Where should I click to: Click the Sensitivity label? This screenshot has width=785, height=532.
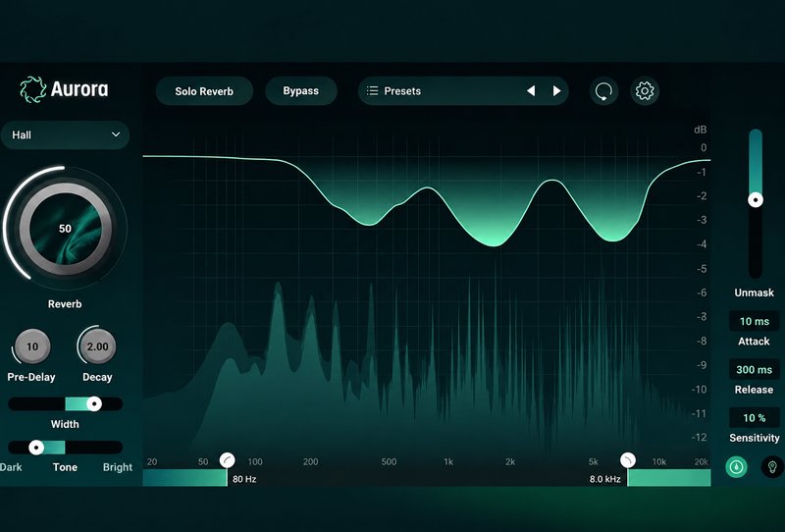[x=755, y=438]
